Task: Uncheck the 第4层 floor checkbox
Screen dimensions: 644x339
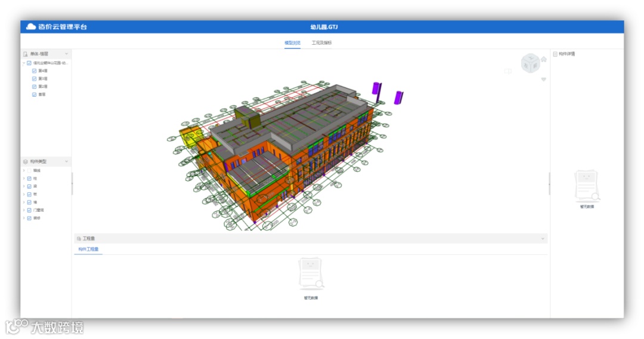Action: (x=35, y=70)
